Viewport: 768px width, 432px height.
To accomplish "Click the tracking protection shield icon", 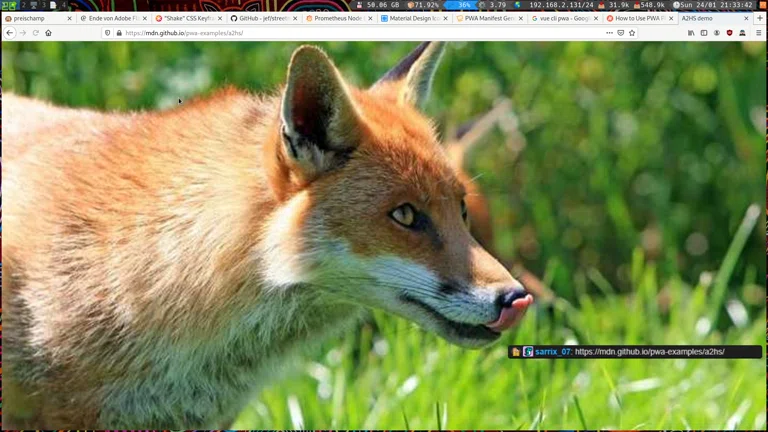I will coord(108,33).
